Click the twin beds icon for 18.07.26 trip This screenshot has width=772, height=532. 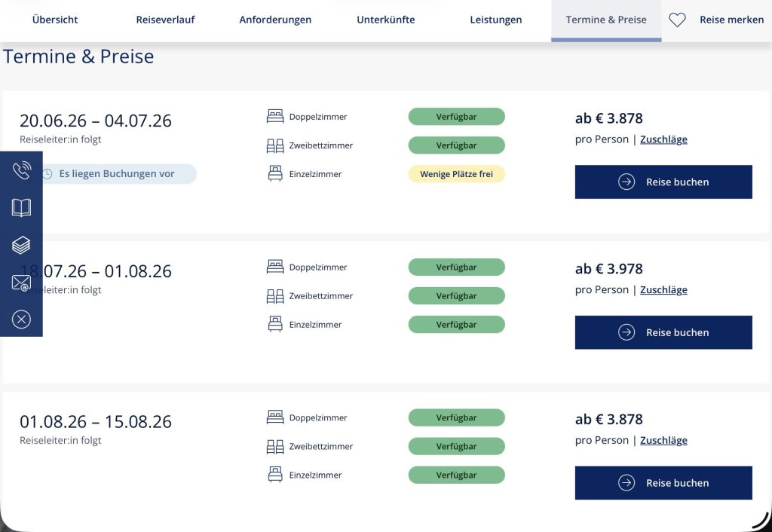(275, 296)
